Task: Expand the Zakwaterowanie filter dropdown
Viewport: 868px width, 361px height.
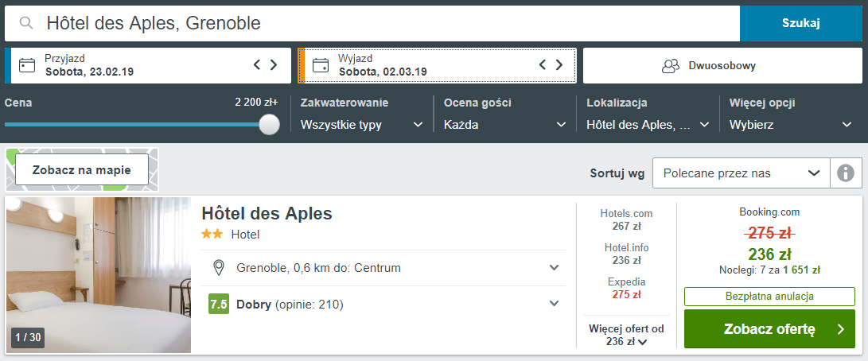Action: coord(361,125)
